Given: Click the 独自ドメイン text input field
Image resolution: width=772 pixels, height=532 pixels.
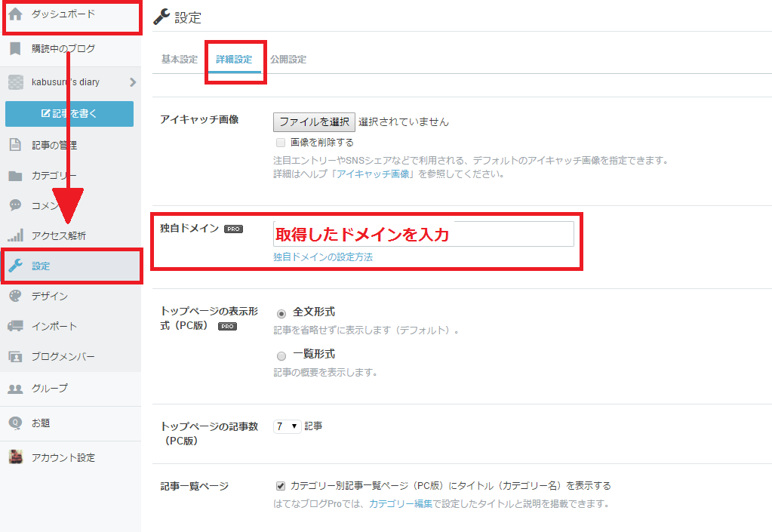Looking at the screenshot, I should click(423, 234).
